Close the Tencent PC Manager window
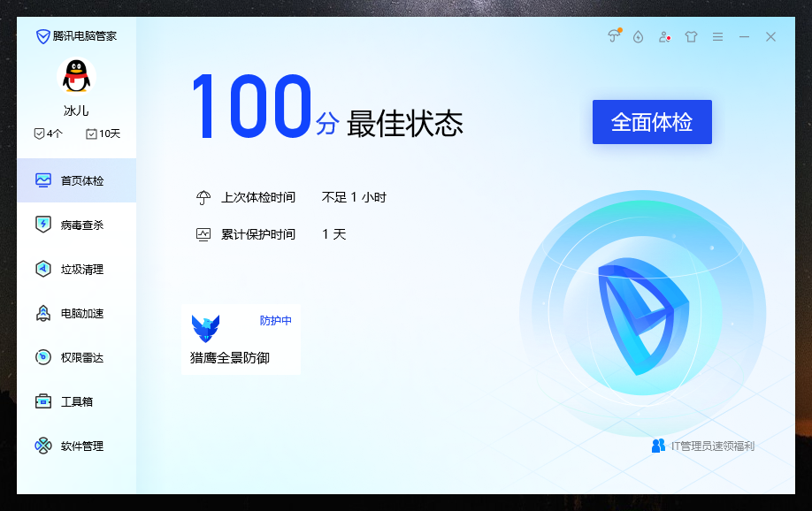This screenshot has width=812, height=511. [770, 37]
